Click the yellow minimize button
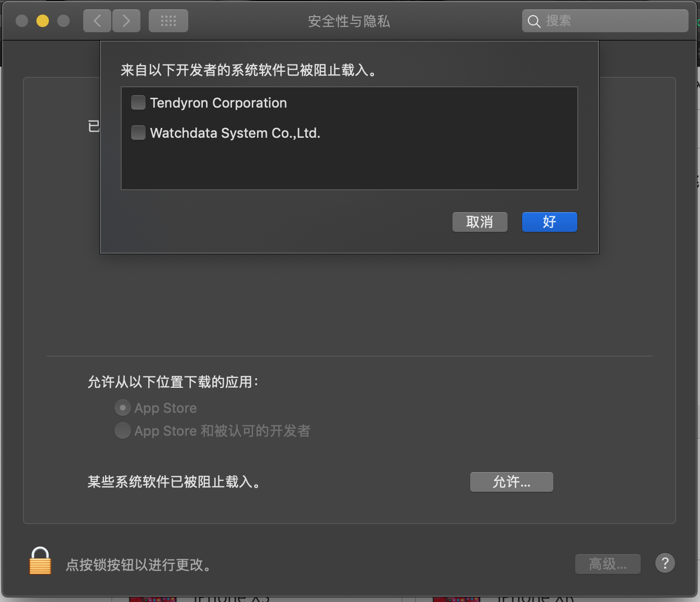The image size is (700, 602). [43, 21]
